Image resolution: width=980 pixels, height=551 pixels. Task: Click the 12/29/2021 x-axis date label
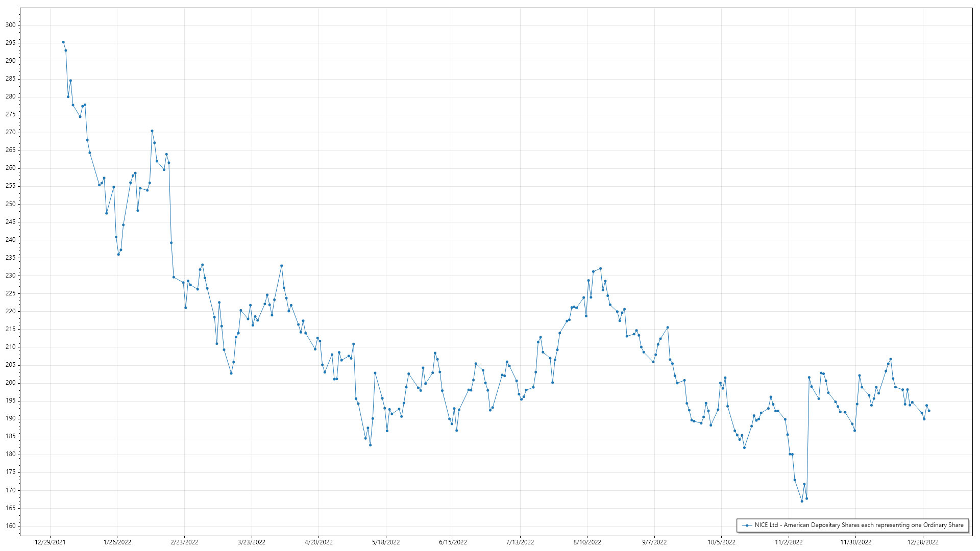coord(50,542)
